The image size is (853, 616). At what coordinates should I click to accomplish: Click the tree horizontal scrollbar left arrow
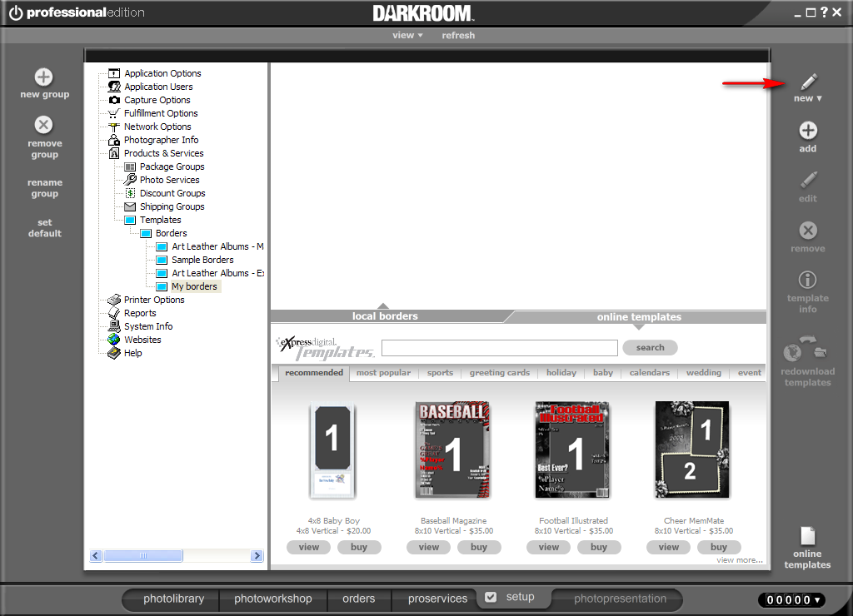click(96, 556)
